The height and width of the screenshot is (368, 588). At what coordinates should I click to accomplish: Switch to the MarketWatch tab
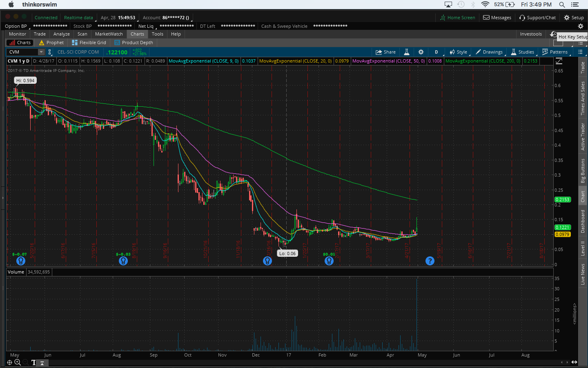click(109, 34)
